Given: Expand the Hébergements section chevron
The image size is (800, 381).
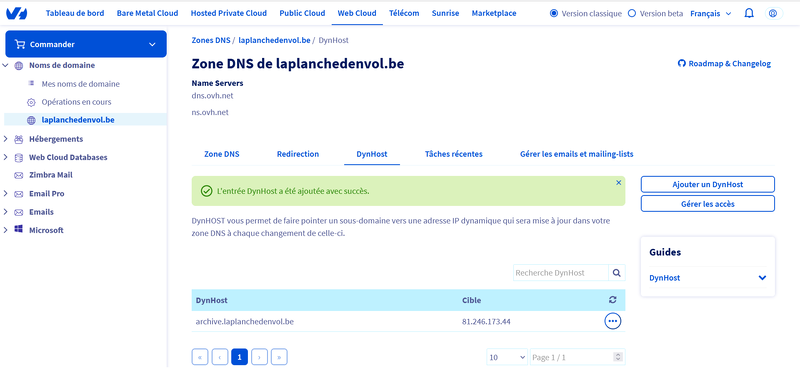Looking at the screenshot, I should point(6,139).
